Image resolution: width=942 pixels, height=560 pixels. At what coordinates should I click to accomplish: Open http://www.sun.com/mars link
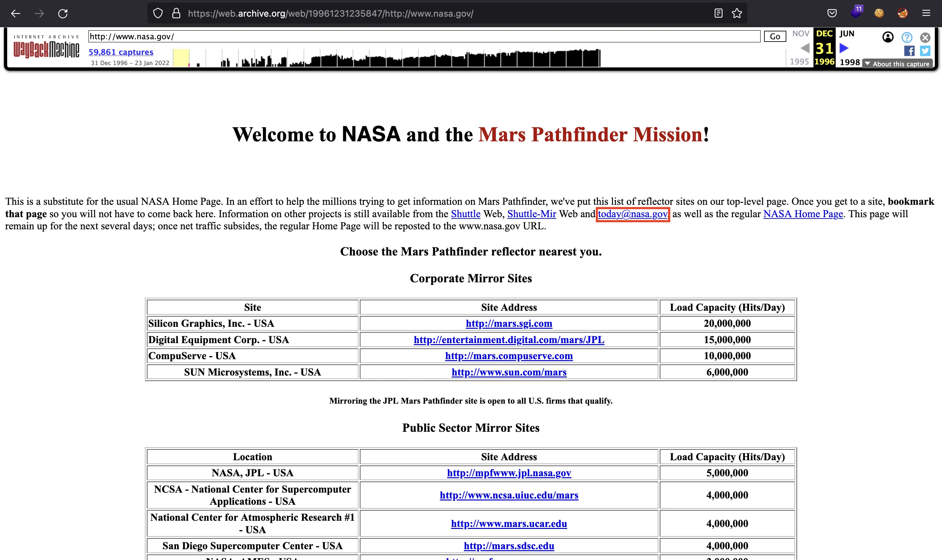509,372
